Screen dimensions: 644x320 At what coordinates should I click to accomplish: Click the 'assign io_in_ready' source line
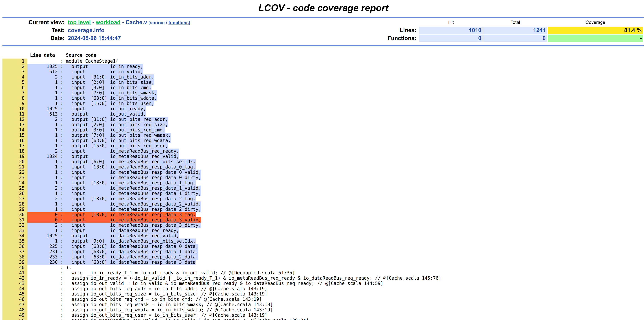click(256, 278)
